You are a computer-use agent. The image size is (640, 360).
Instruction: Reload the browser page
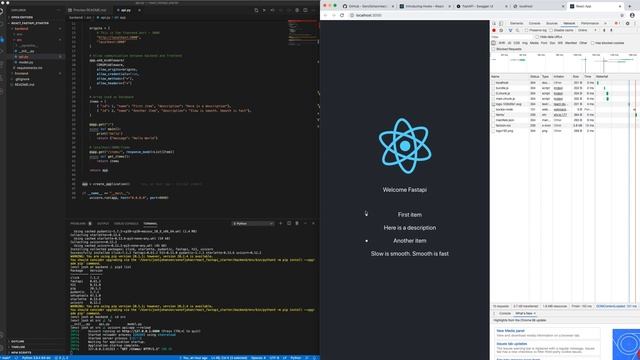342,15
